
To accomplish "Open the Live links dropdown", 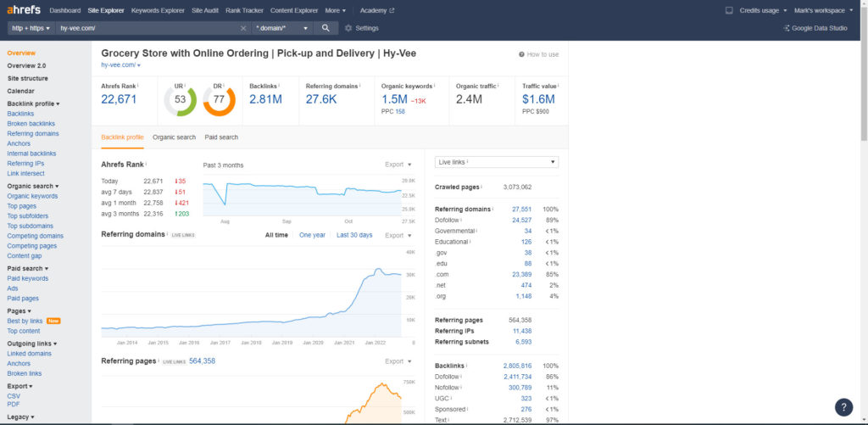I will pyautogui.click(x=497, y=162).
